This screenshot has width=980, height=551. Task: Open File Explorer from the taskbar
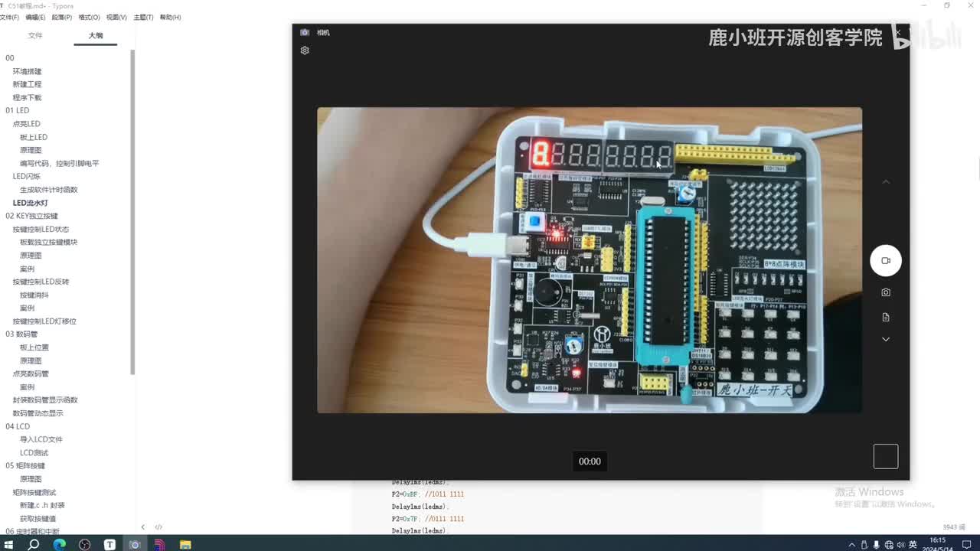(185, 544)
